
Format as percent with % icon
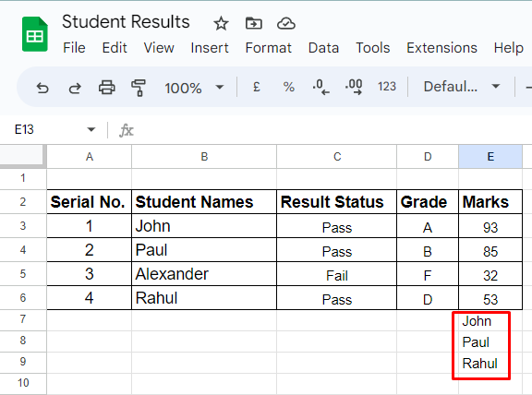[x=289, y=87]
